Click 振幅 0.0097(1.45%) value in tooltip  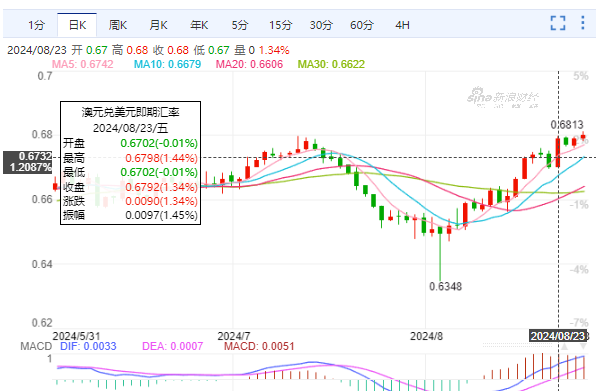pyautogui.click(x=162, y=215)
